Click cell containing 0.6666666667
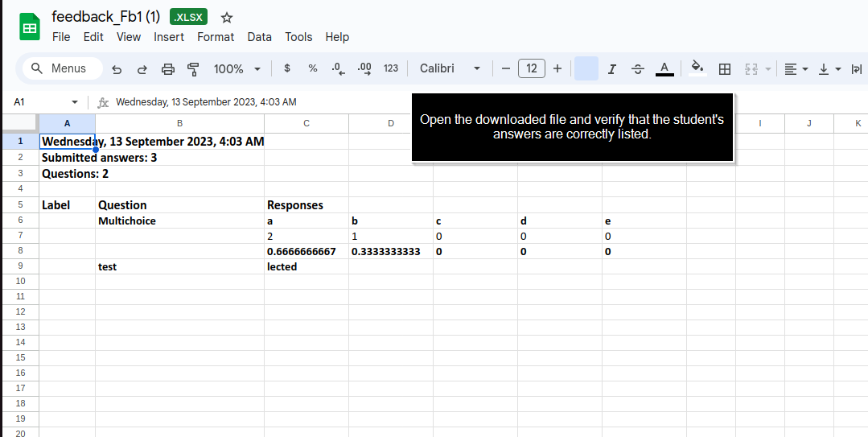Viewport: 868px width, 437px height. [x=306, y=251]
